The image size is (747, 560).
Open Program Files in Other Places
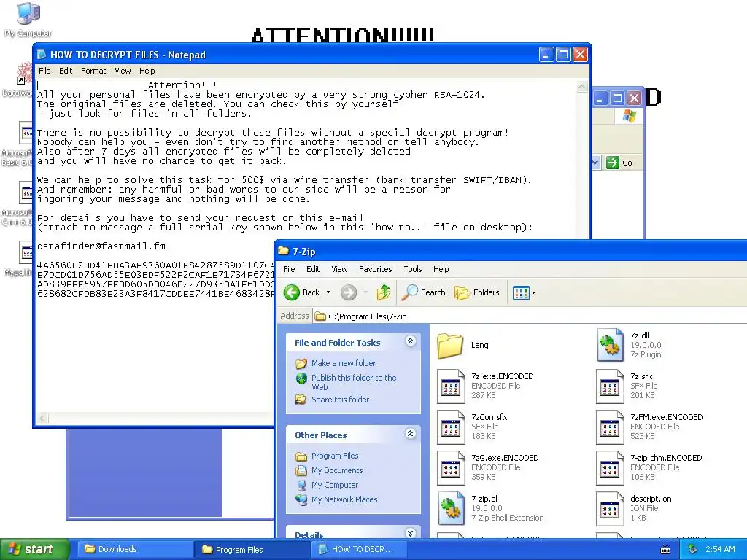click(x=335, y=456)
